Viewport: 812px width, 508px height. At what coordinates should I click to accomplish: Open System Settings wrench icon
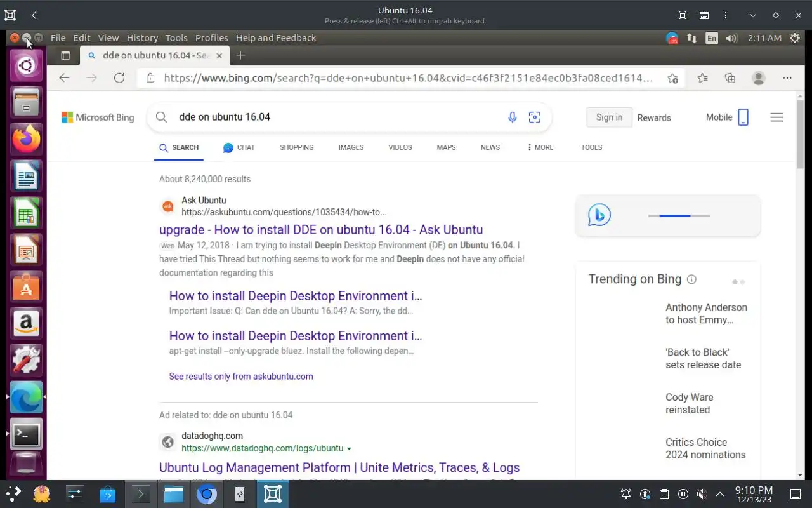[x=26, y=360]
